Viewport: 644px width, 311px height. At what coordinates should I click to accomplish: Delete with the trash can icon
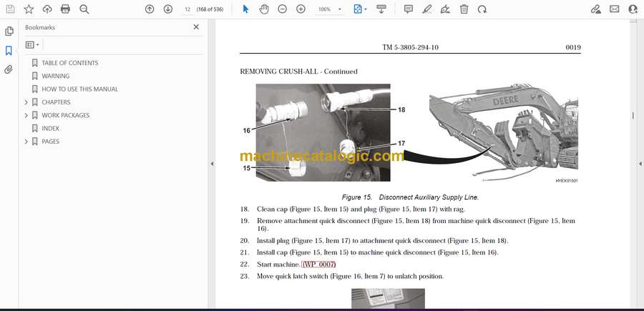464,9
